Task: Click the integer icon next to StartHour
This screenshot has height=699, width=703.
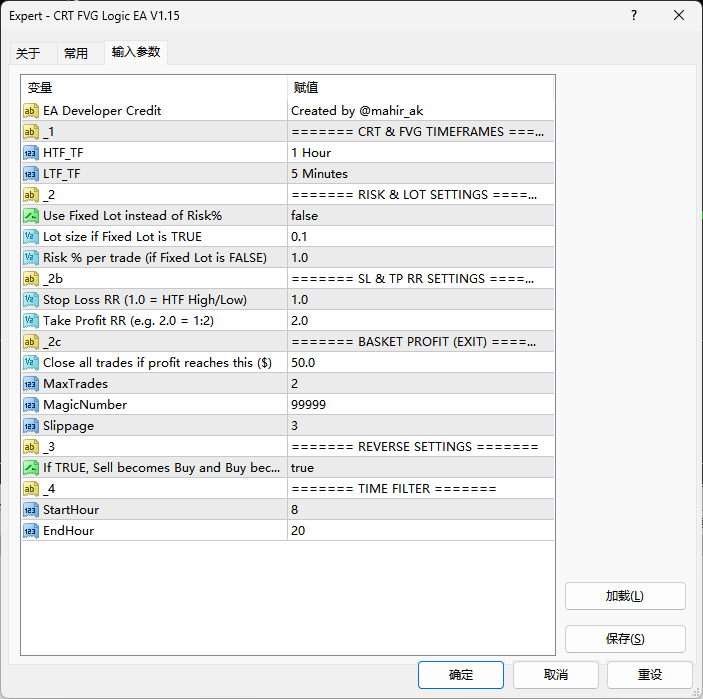Action: (x=31, y=510)
